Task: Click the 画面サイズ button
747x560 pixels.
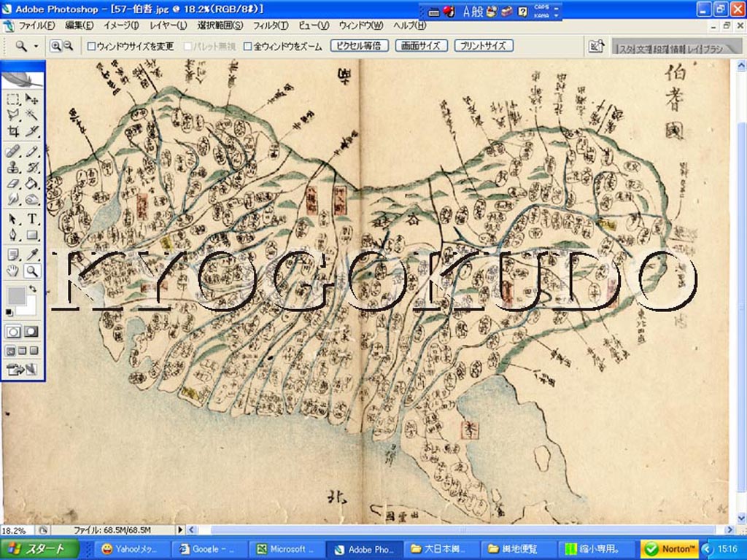Action: click(421, 46)
